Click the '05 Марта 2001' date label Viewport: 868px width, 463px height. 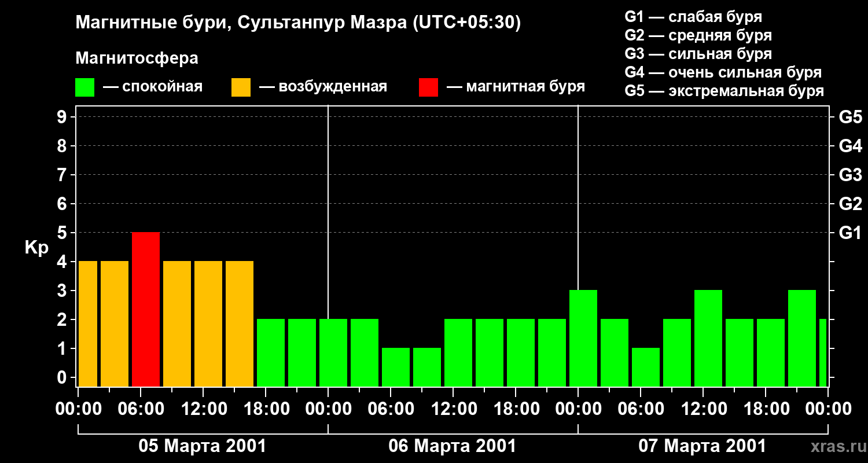pos(202,446)
